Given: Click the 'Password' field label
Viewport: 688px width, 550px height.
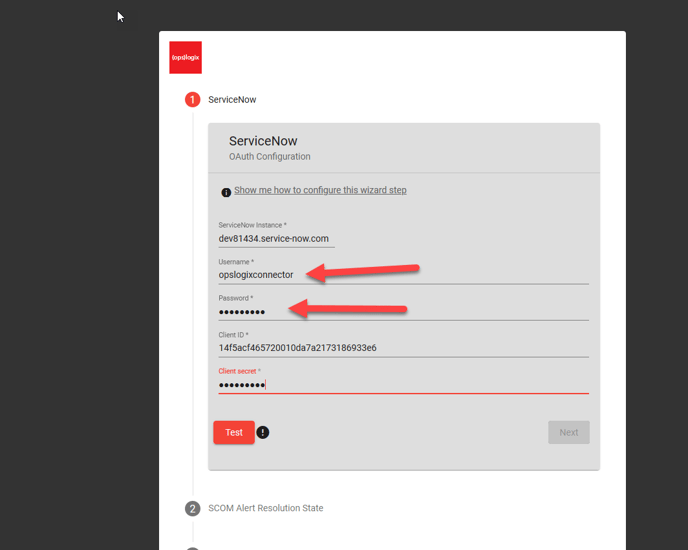Looking at the screenshot, I should pyautogui.click(x=236, y=298).
